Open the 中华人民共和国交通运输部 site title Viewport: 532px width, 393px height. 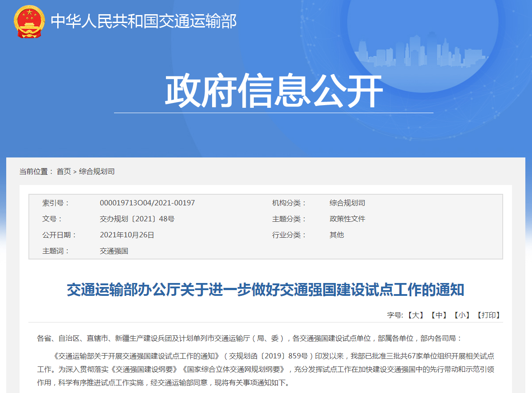[143, 21]
